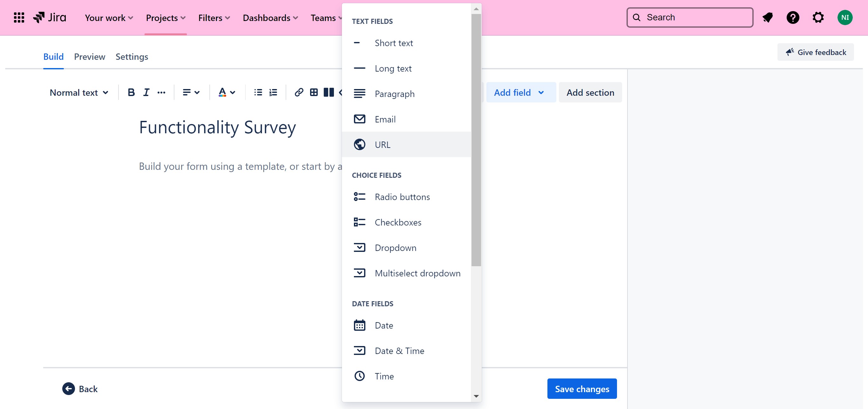
Task: Choose Radio buttons field type
Action: 402,197
